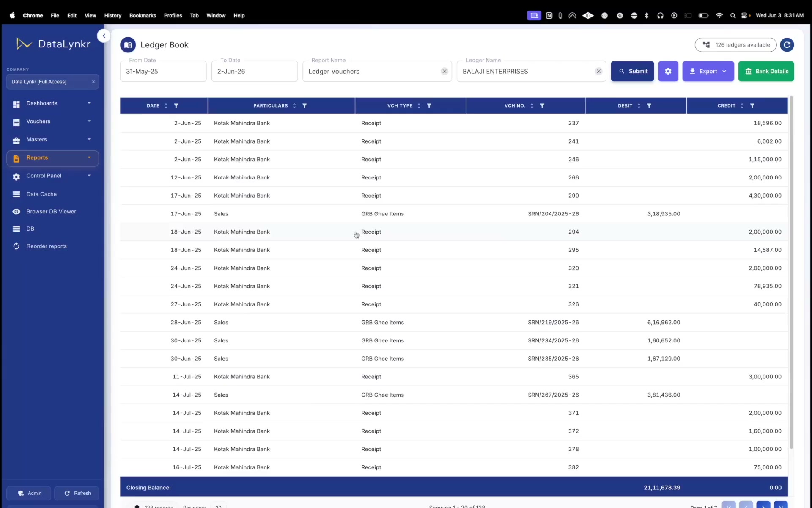Clear the Ledger Name field
Viewport: 812px width, 508px height.
click(x=598, y=71)
